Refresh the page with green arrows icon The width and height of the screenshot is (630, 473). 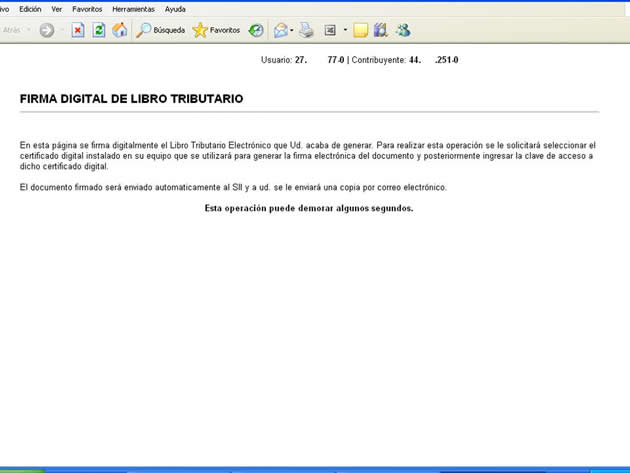point(98,30)
